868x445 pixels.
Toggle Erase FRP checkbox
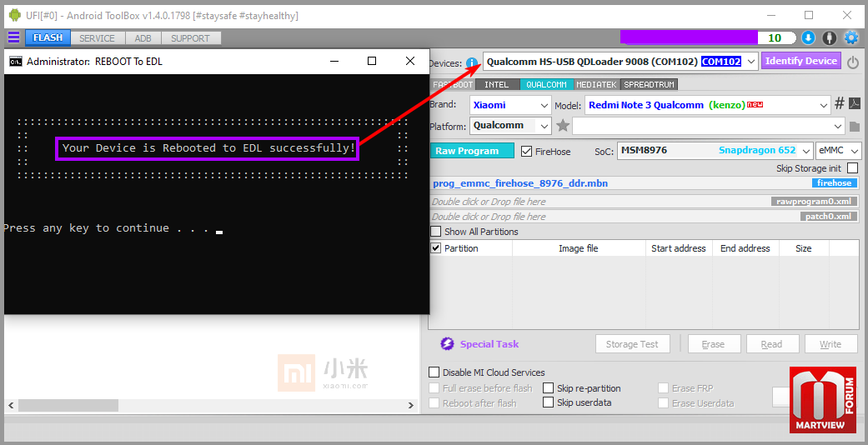663,388
